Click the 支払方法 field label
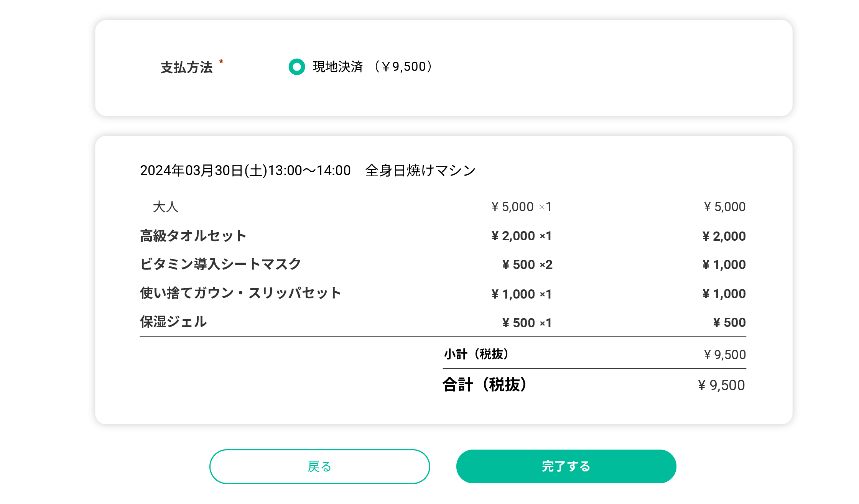The height and width of the screenshot is (504, 859). 186,67
